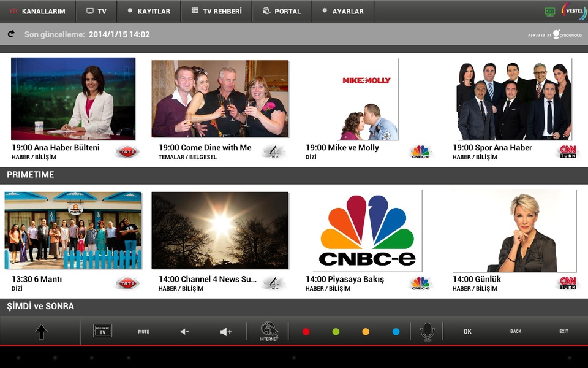Tap the yellow color button
Screen dimensions: 588x368
[x=366, y=332]
